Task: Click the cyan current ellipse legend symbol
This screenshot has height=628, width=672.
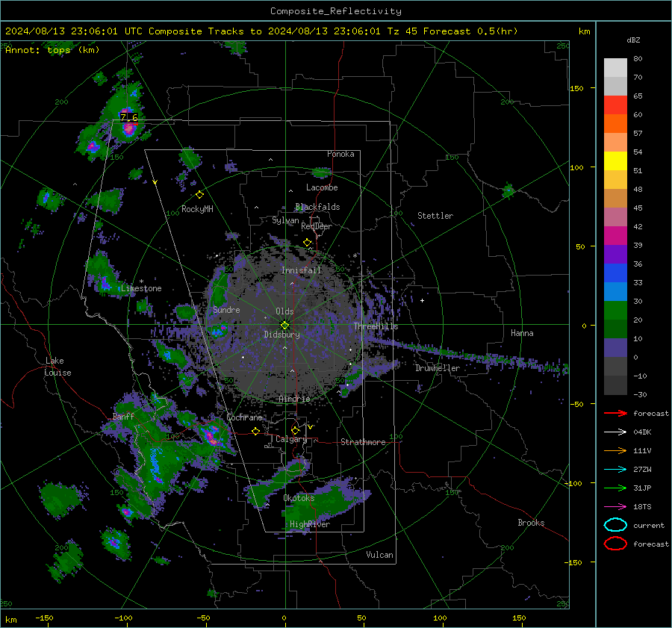Action: [x=615, y=525]
